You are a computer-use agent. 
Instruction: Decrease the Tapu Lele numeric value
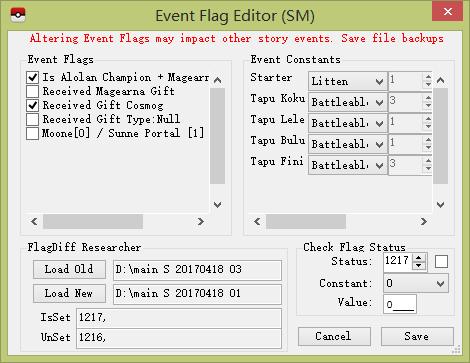(428, 127)
